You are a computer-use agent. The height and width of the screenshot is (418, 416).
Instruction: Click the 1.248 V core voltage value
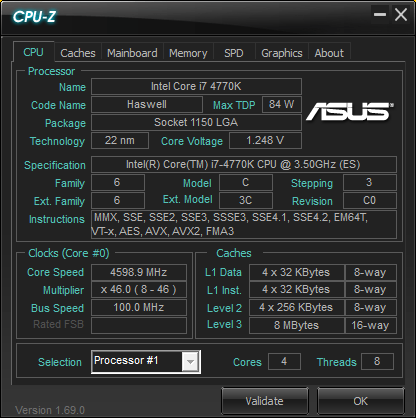click(x=265, y=140)
